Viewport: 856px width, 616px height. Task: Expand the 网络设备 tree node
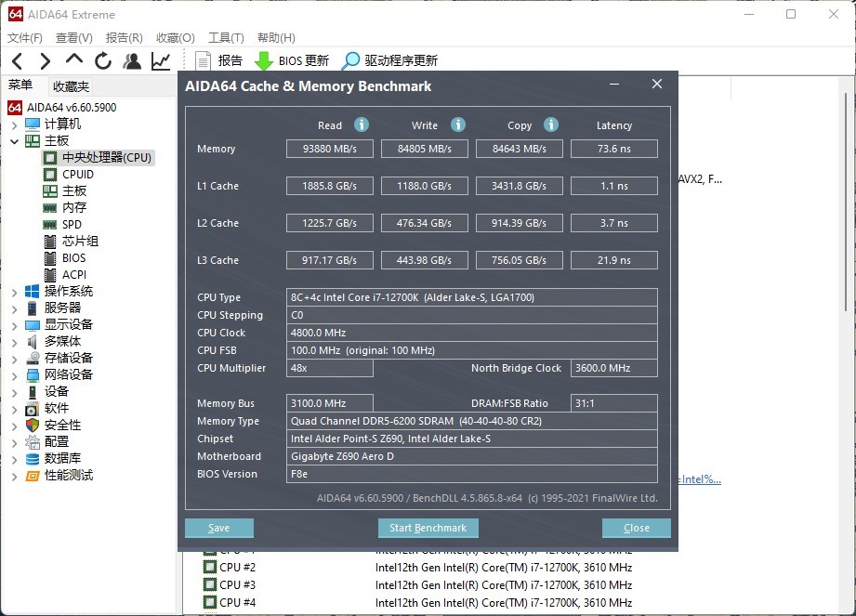(x=17, y=374)
